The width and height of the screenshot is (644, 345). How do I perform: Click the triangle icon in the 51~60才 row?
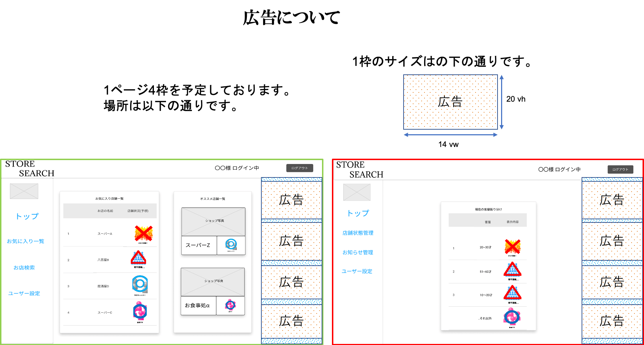(512, 270)
